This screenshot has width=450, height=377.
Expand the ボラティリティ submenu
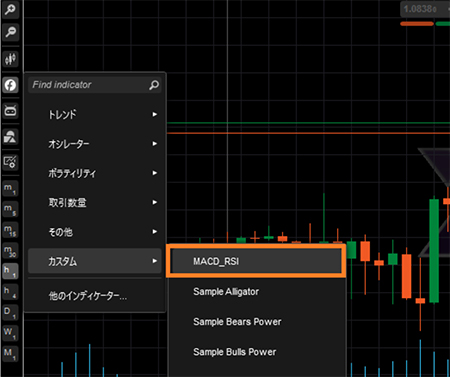pos(95,173)
